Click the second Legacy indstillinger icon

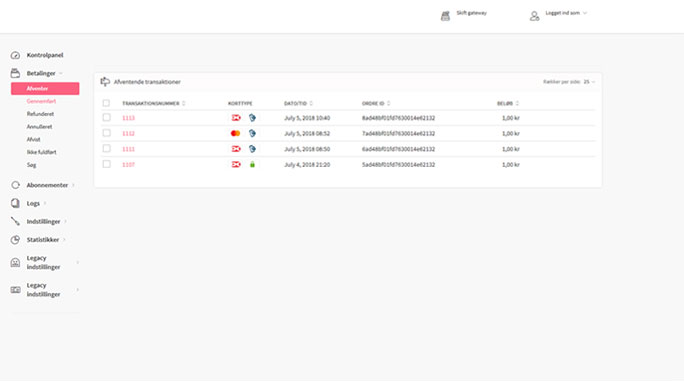15,290
